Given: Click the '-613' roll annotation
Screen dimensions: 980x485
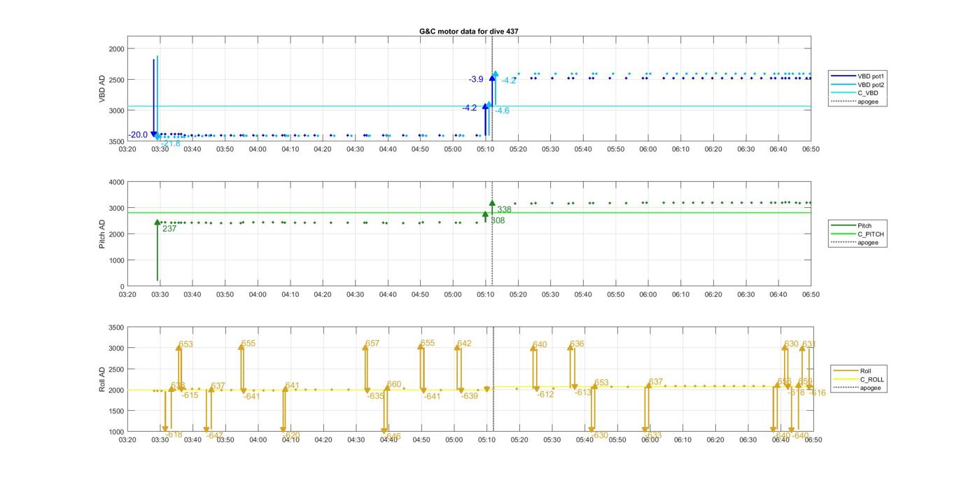Looking at the screenshot, I should point(583,393).
